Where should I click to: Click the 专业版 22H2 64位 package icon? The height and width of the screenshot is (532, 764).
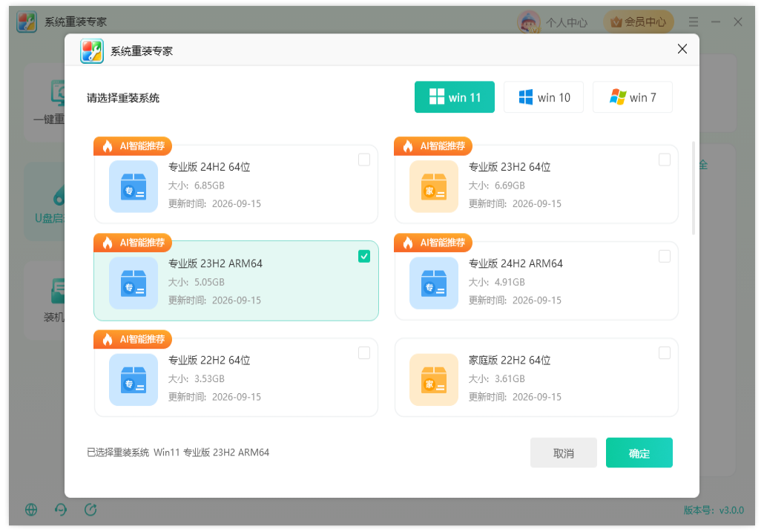coord(134,379)
